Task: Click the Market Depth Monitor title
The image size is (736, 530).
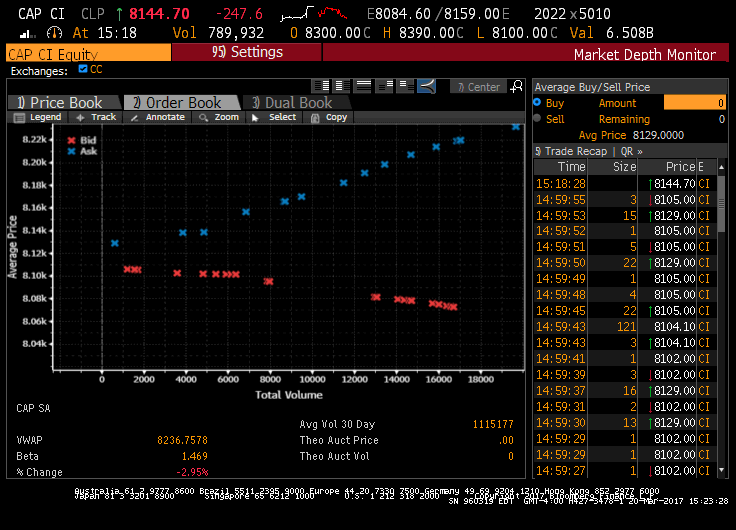Action: [x=644, y=54]
